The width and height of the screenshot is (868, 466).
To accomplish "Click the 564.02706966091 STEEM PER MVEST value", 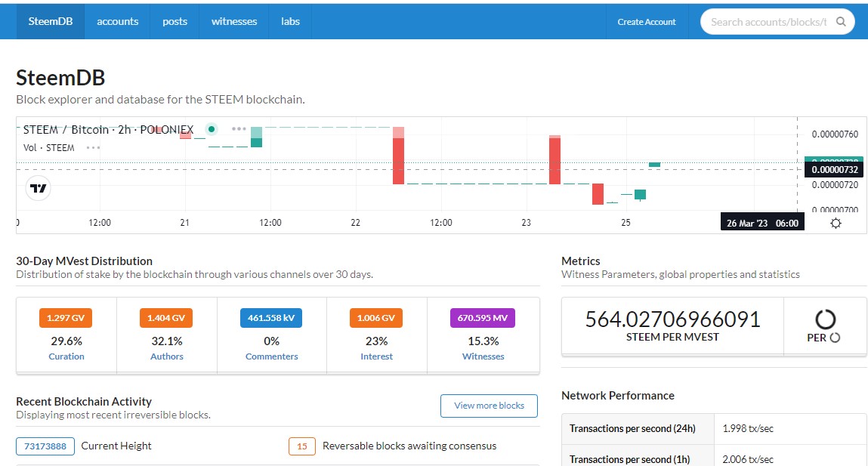I will tap(672, 320).
